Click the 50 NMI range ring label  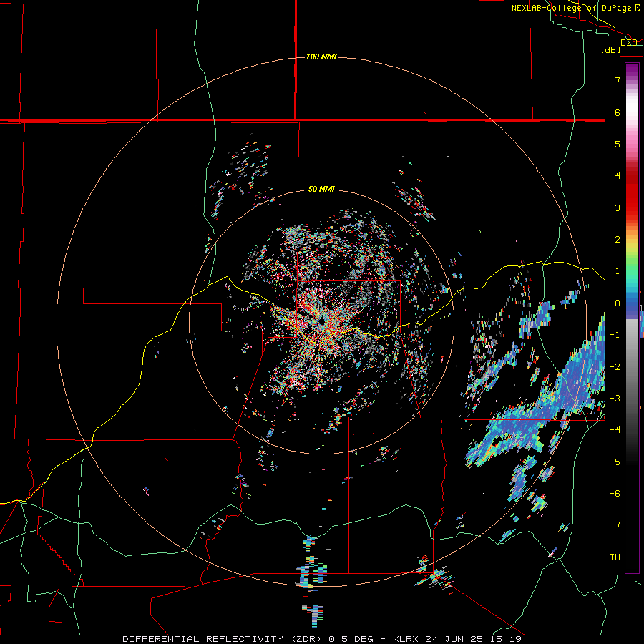click(x=321, y=189)
